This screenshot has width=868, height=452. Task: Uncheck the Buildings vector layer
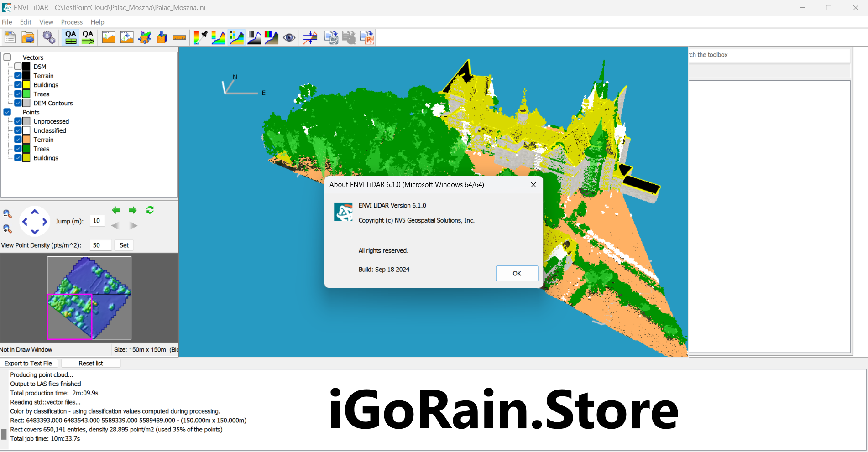[x=18, y=84]
